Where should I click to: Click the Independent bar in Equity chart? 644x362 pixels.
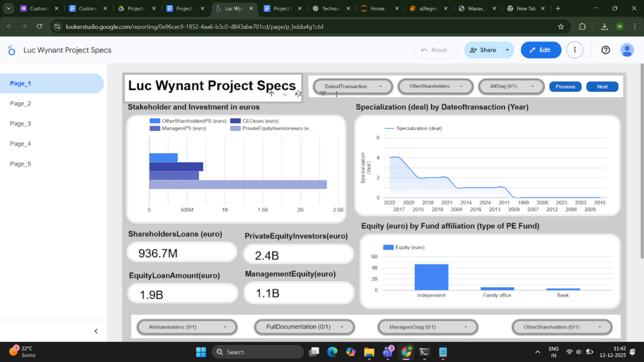(431, 277)
